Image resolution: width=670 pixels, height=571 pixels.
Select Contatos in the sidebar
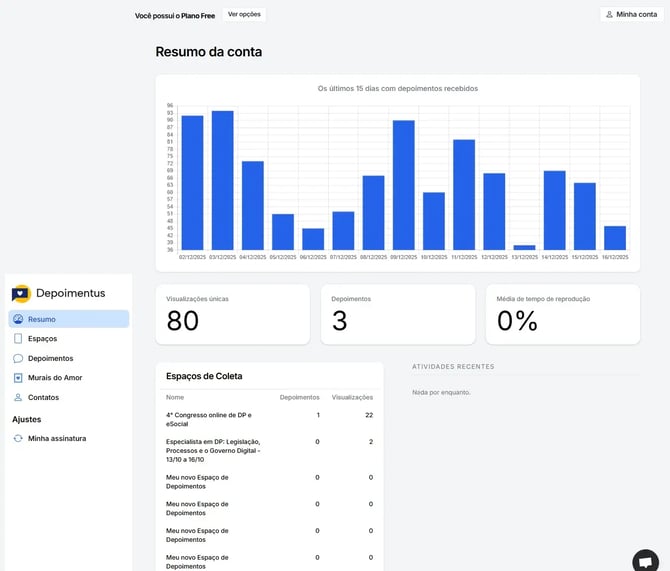(44, 397)
